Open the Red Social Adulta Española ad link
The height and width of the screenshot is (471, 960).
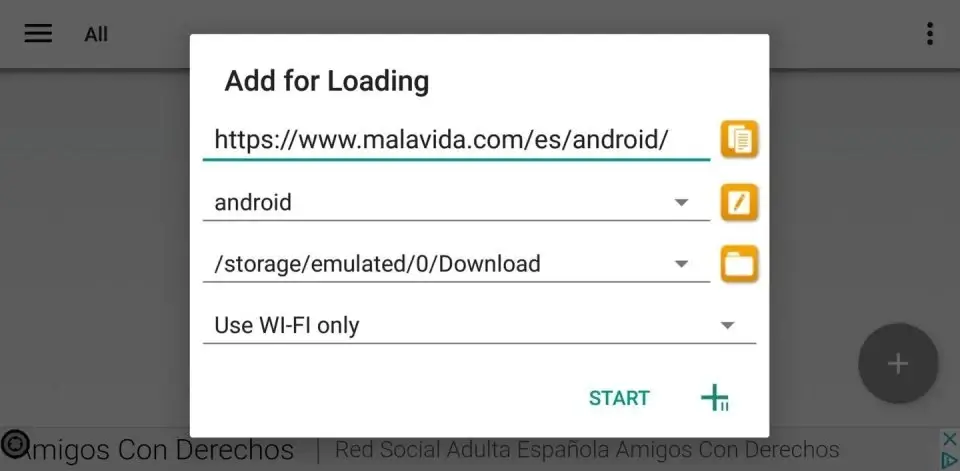coord(587,450)
